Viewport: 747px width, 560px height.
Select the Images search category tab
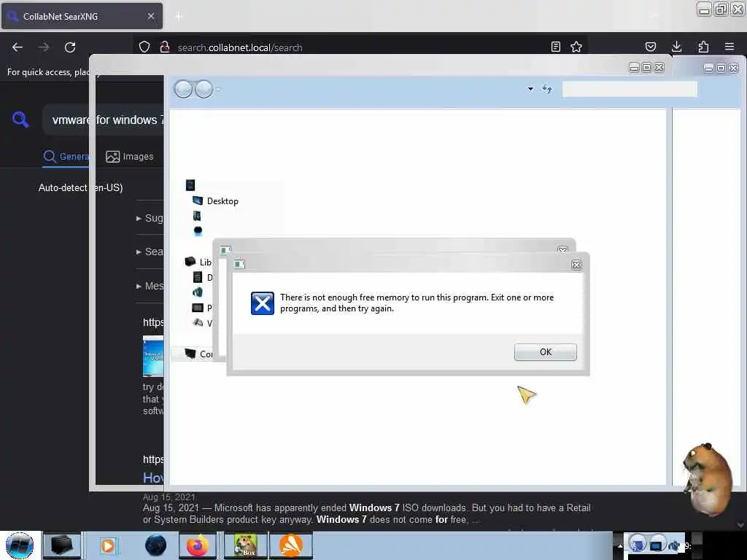click(130, 156)
